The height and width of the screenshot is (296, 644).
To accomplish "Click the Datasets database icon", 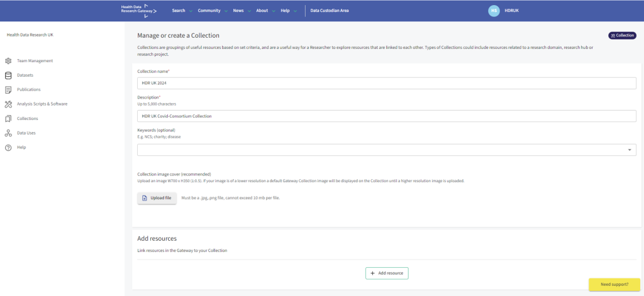I will (x=8, y=75).
